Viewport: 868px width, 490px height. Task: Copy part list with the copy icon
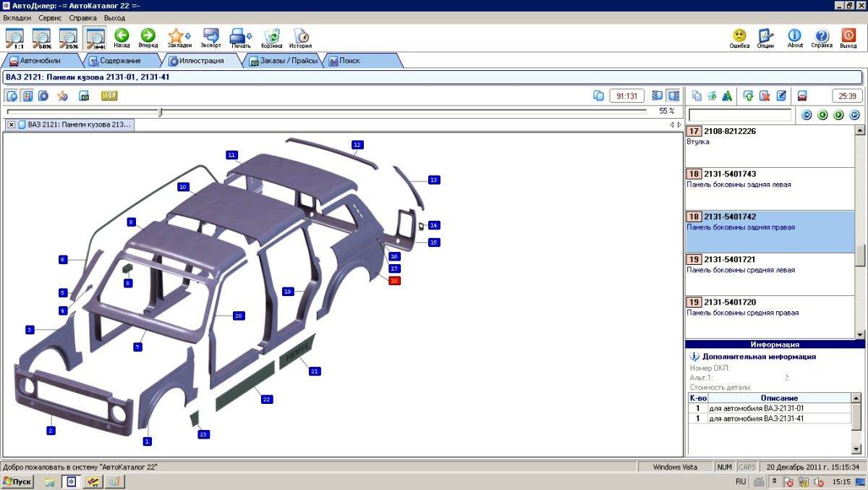click(x=697, y=96)
